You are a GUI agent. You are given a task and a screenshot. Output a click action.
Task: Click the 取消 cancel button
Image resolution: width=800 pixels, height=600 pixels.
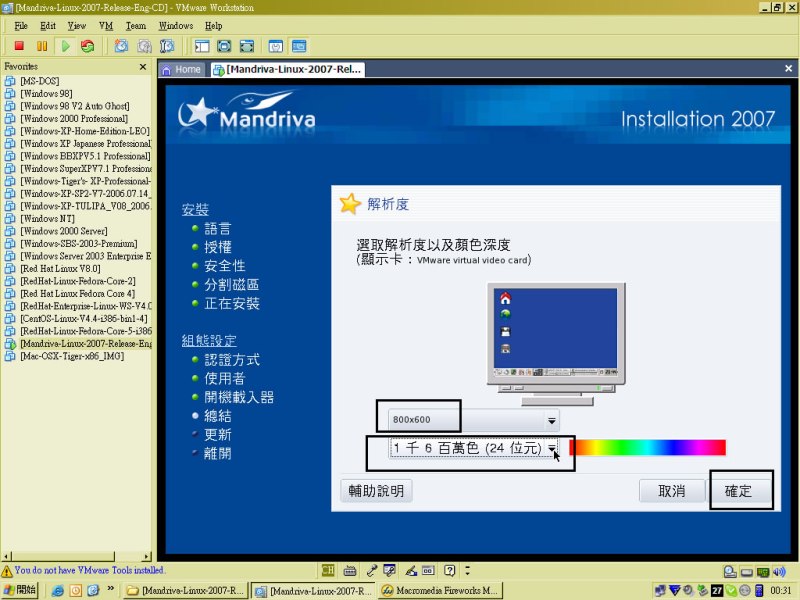pos(672,491)
